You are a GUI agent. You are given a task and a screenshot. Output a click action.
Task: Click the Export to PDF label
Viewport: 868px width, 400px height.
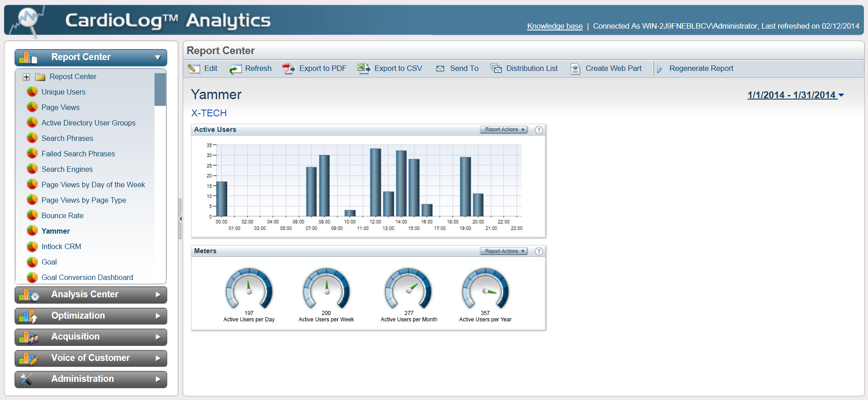click(x=323, y=68)
